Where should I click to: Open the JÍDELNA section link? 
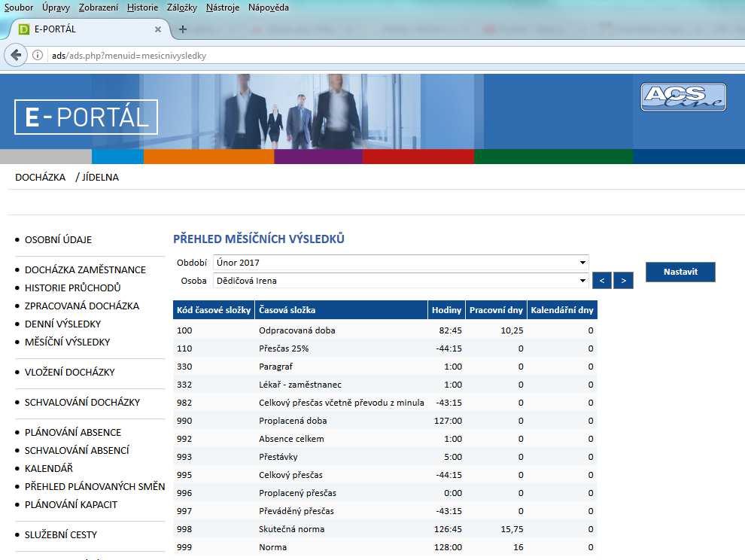(100, 178)
